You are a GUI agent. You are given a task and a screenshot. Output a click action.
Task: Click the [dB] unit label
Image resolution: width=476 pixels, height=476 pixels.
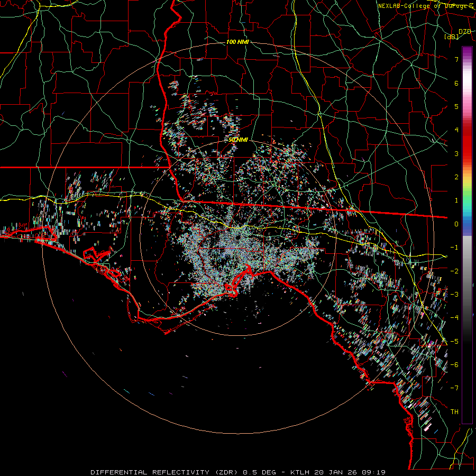[452, 36]
